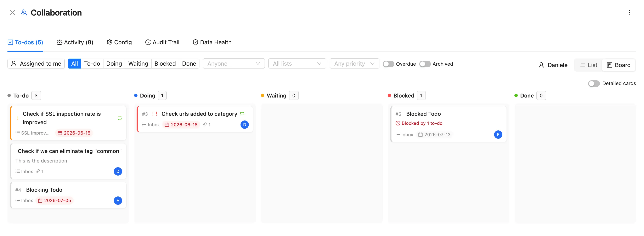Click the double exclamation priority icon on #3
Viewport: 644px width, 236px height.
pos(154,114)
